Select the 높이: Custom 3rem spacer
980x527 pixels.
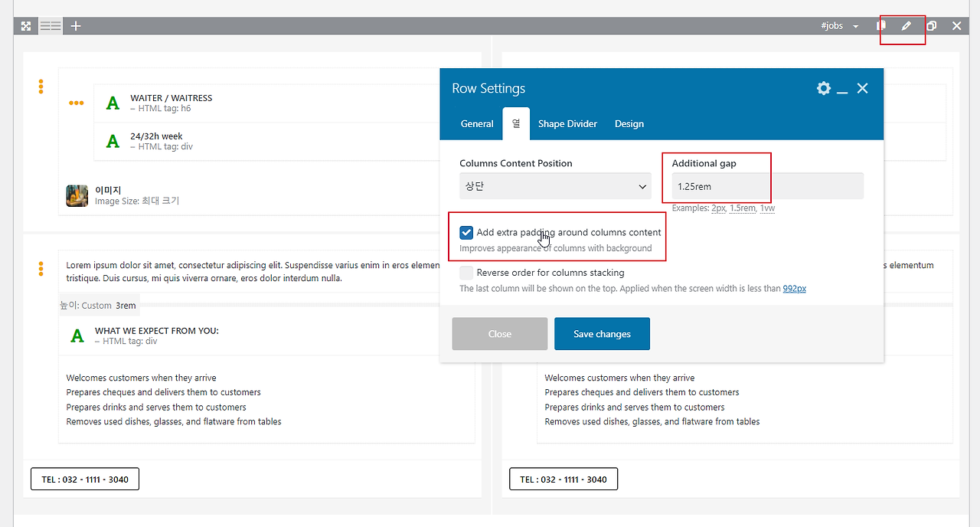click(x=98, y=305)
